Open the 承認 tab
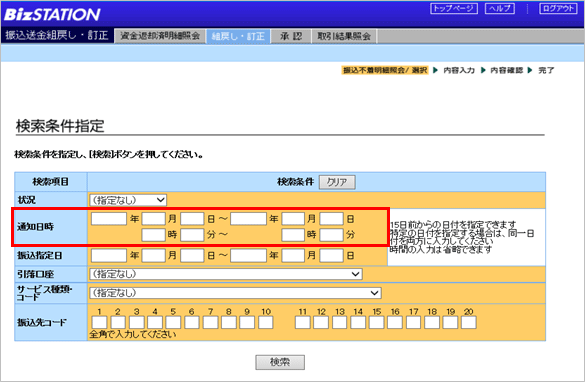 291,36
